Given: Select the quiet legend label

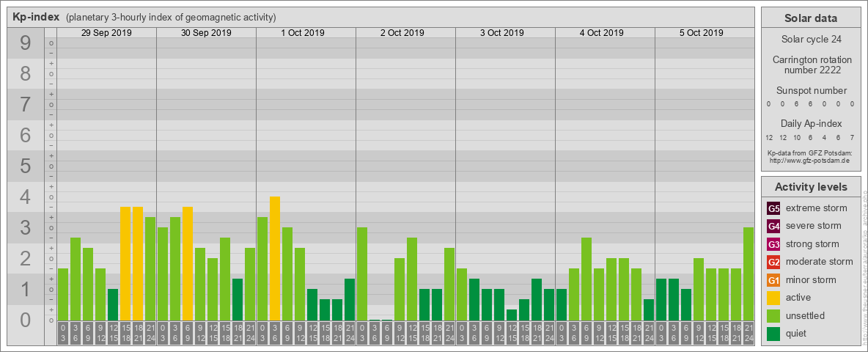Looking at the screenshot, I should click(797, 334).
